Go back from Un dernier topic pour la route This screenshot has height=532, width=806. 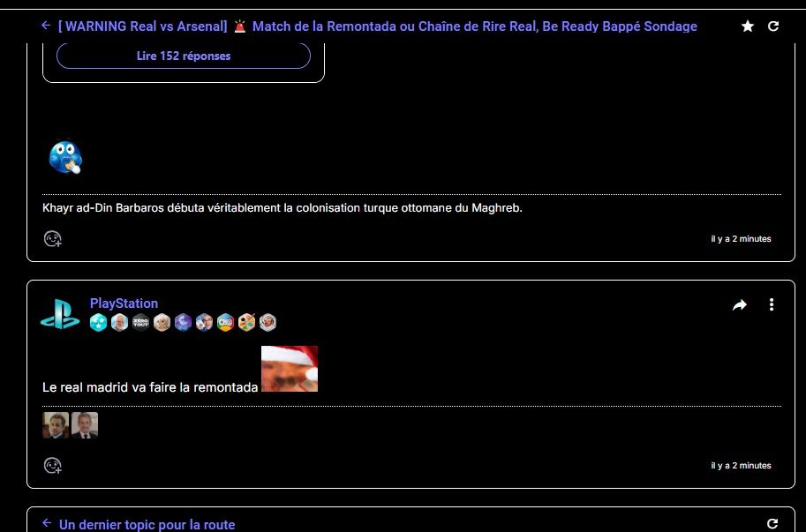47,523
